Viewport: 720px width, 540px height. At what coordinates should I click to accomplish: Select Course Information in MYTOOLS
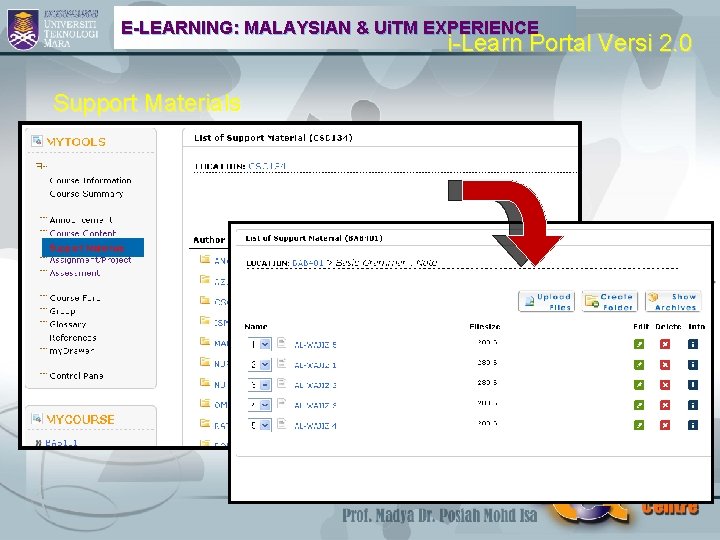90,180
